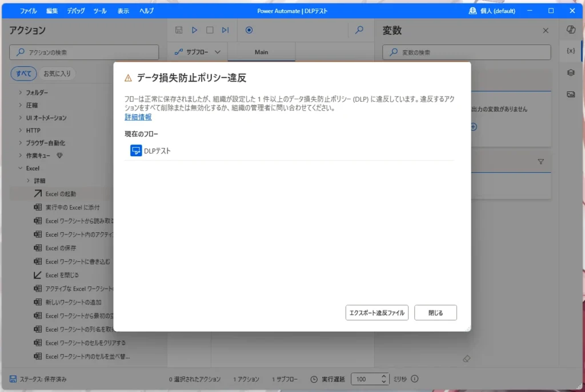The height and width of the screenshot is (392, 585).
Task: Run the flow with the play button
Action: [x=194, y=30]
